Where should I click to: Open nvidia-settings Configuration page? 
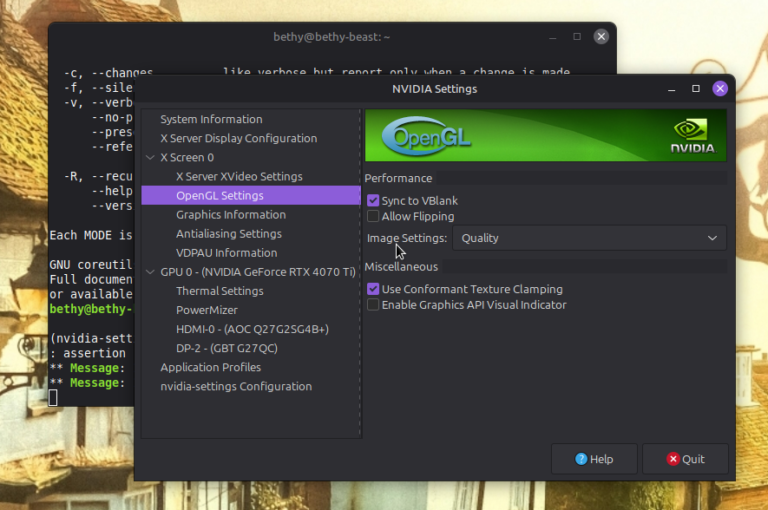point(236,387)
